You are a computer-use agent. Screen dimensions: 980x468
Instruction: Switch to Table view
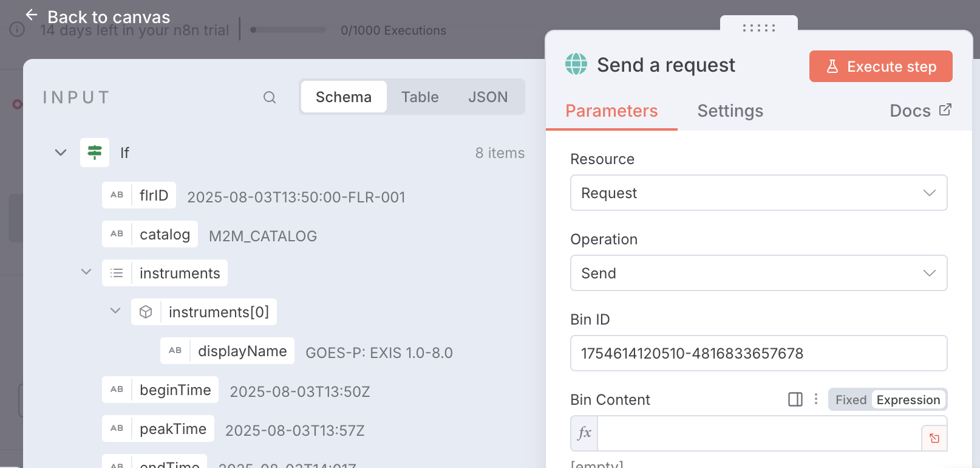420,97
